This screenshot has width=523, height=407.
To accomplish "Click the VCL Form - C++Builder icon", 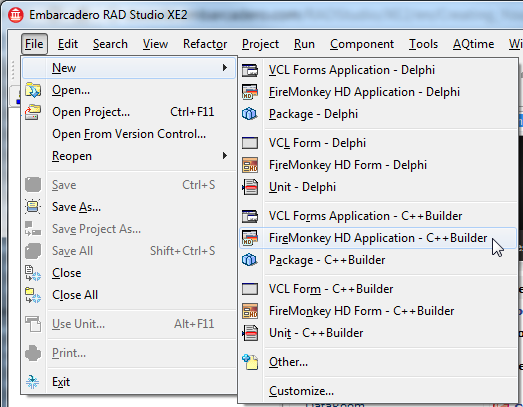I will coord(250,289).
